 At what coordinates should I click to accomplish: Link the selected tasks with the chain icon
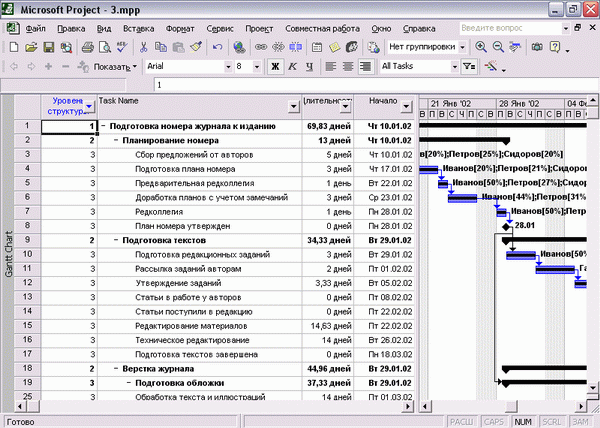261,47
